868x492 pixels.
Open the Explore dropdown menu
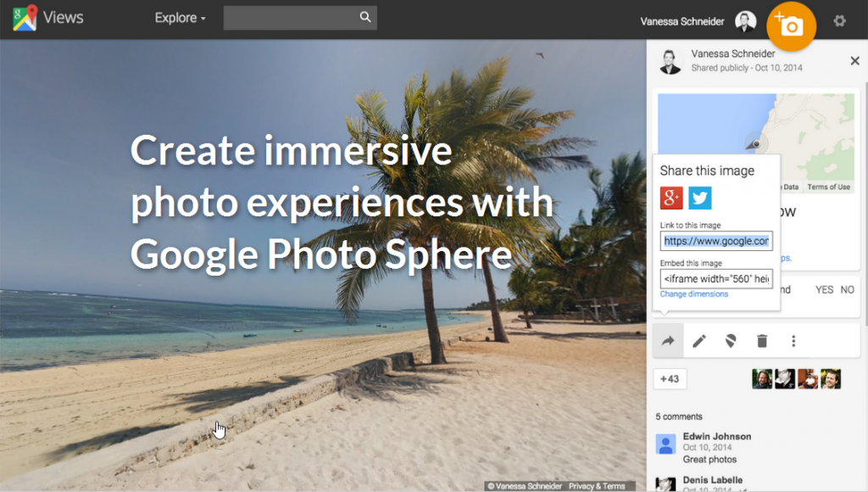click(x=180, y=18)
